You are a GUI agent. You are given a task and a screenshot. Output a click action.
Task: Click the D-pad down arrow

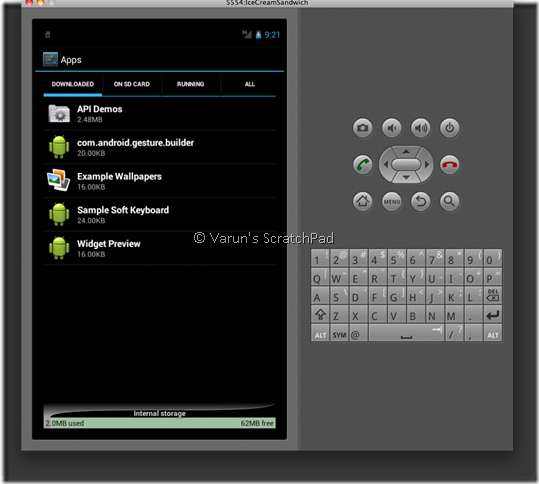pyautogui.click(x=406, y=177)
